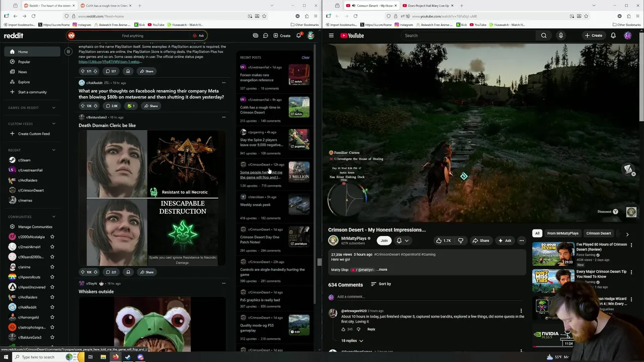Like the Crimson Desert video
The image size is (644, 362).
click(x=444, y=241)
